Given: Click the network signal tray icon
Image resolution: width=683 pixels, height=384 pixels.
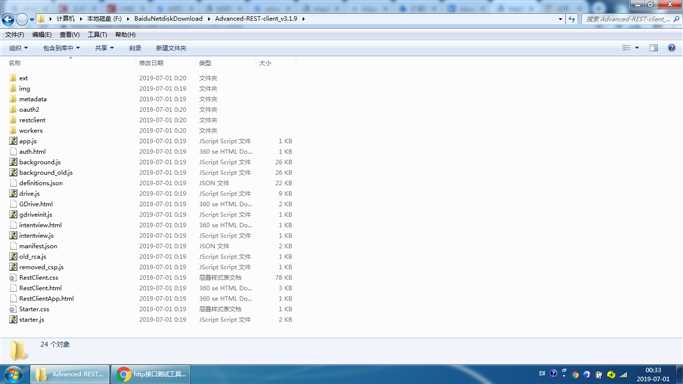Looking at the screenshot, I should click(x=624, y=374).
